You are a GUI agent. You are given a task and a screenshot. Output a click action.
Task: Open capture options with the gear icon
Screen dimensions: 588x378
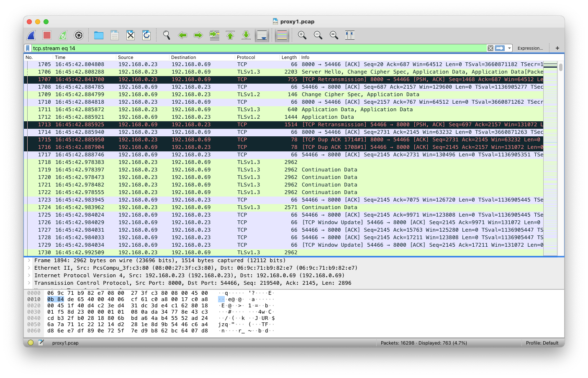pos(78,35)
